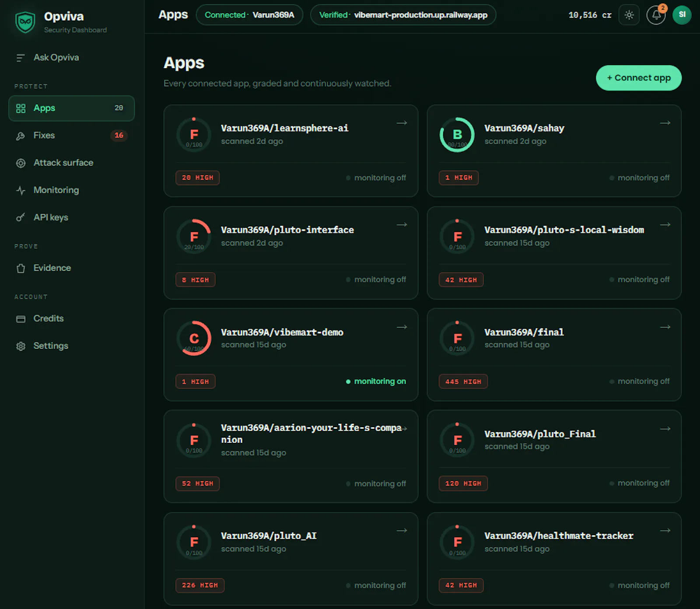The image size is (700, 609).
Task: Toggle monitoring off on pluto-interface card
Action: pyautogui.click(x=376, y=280)
